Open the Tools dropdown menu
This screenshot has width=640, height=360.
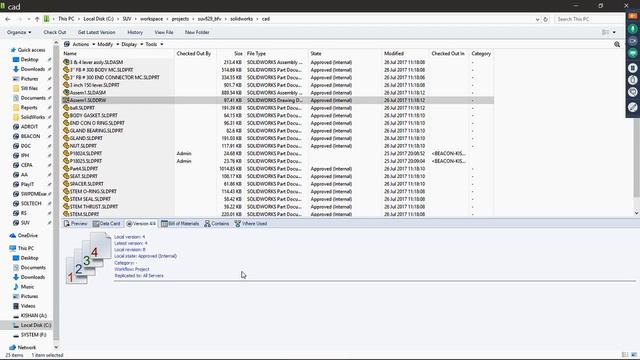click(x=154, y=44)
